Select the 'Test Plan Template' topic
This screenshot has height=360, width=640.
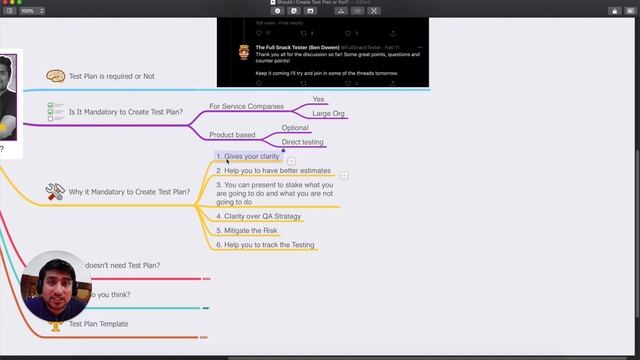point(98,324)
